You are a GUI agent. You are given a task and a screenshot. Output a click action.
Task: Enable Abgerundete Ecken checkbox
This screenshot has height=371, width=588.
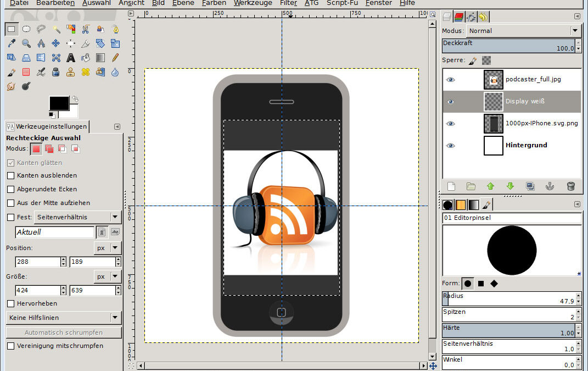(x=11, y=189)
